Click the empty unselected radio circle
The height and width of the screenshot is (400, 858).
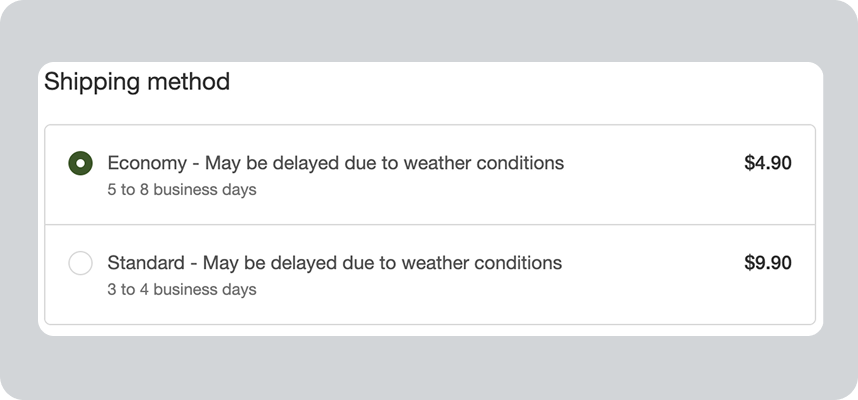tap(80, 264)
